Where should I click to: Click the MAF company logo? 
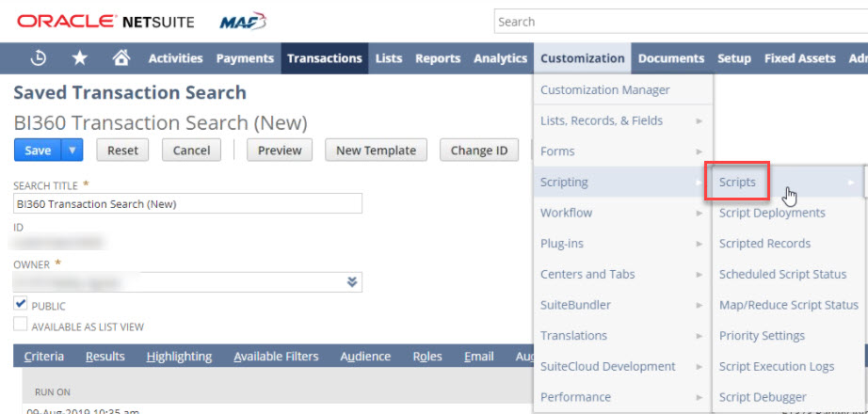tap(243, 21)
